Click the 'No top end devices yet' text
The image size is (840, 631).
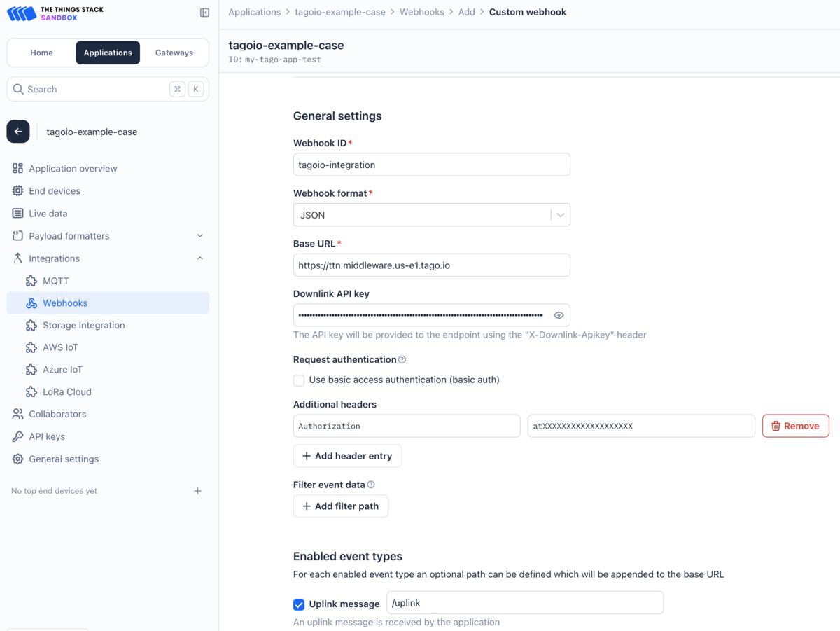(x=55, y=491)
